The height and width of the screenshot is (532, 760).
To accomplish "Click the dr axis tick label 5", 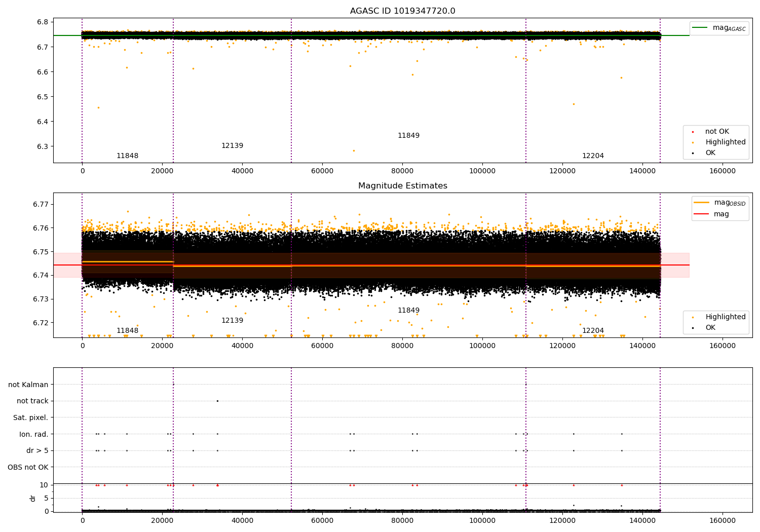I will pos(46,498).
